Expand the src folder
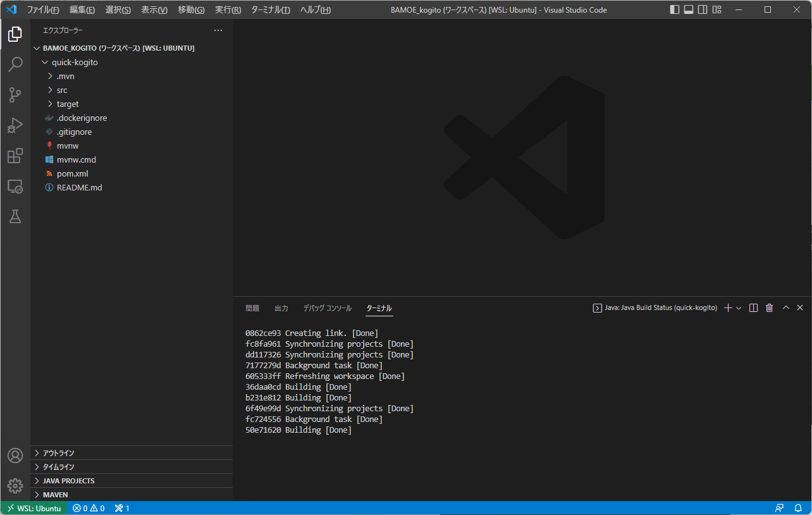812x515 pixels. tap(132, 90)
